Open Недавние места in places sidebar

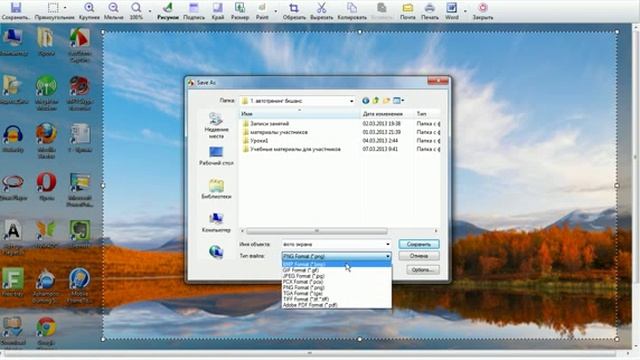[x=216, y=126]
